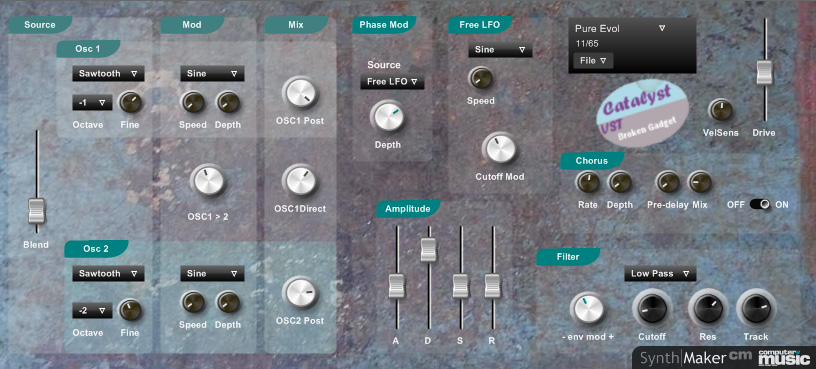This screenshot has width=816, height=369.
Task: Click the Mod section tab label
Action: point(192,25)
